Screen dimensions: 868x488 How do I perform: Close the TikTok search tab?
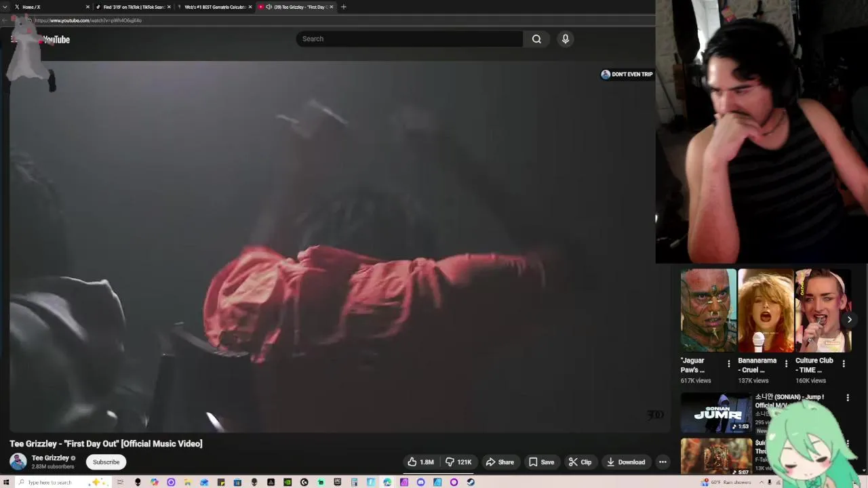point(169,7)
